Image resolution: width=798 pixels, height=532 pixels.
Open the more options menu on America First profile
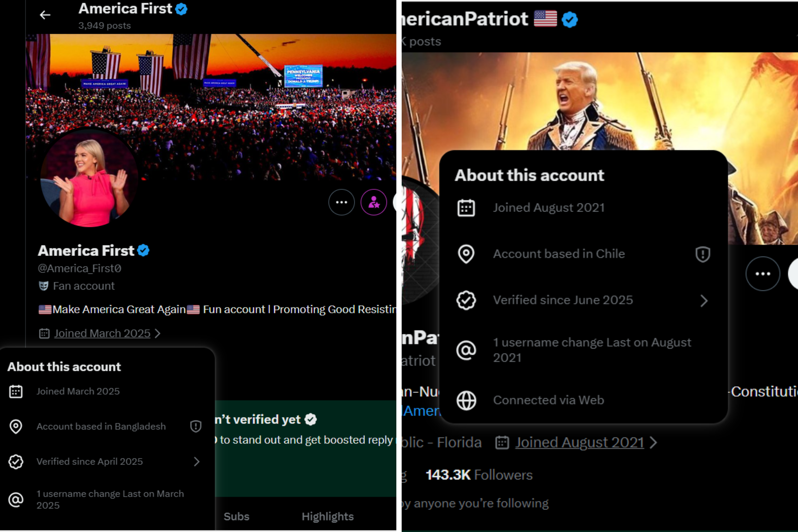point(342,202)
